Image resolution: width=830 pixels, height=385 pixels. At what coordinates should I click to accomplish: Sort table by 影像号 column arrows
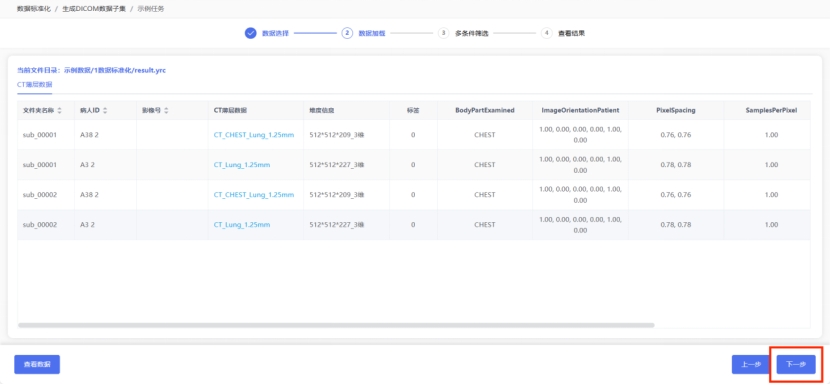click(x=166, y=111)
